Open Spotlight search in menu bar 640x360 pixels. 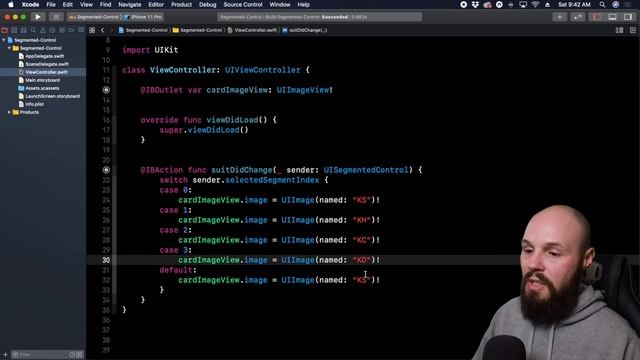[602, 4]
